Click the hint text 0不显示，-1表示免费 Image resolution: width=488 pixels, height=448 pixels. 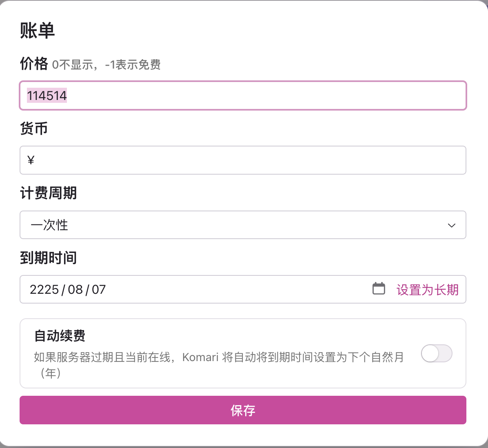pyautogui.click(x=106, y=65)
